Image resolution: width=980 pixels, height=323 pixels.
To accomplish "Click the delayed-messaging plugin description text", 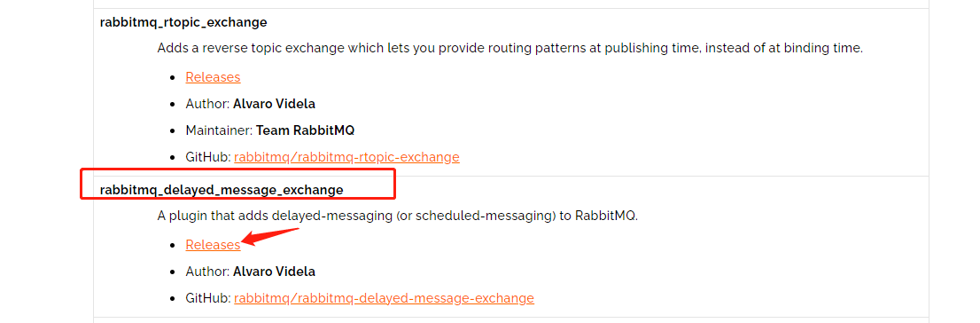I will (x=398, y=216).
